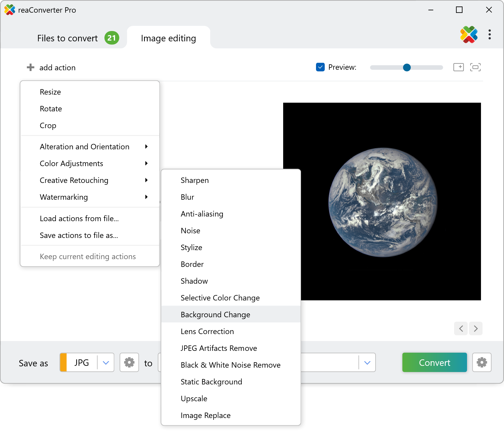Switch to Files to convert tab
The height and width of the screenshot is (433, 504).
tap(68, 38)
